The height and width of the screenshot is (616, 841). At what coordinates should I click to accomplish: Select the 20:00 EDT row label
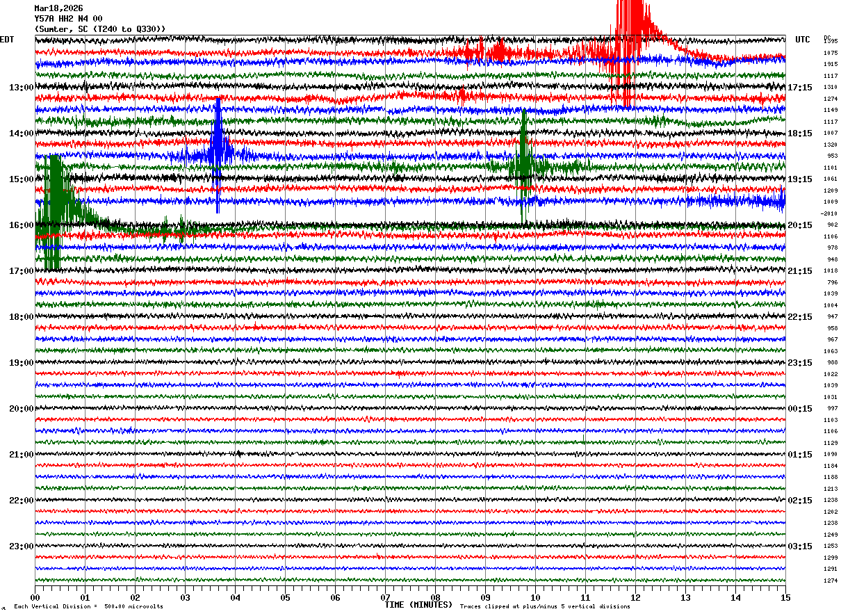coord(21,409)
